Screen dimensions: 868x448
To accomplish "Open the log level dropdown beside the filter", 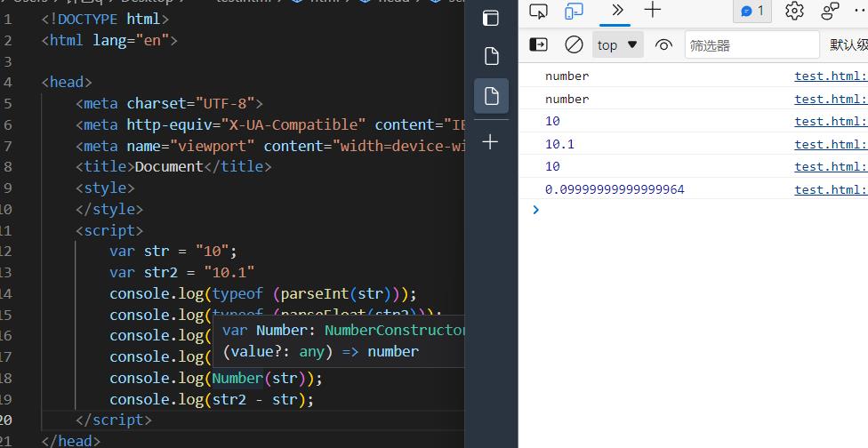I will [848, 44].
